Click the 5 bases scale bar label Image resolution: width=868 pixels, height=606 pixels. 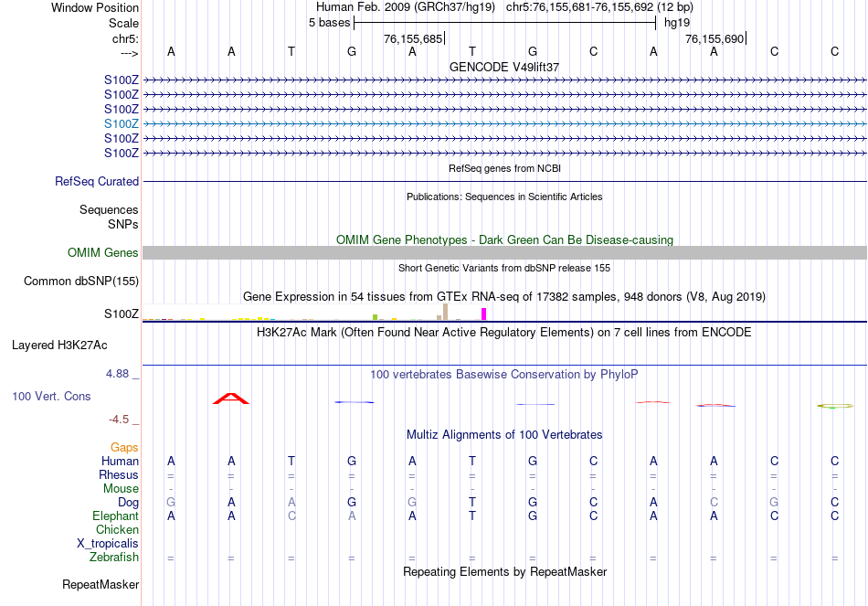tap(329, 23)
